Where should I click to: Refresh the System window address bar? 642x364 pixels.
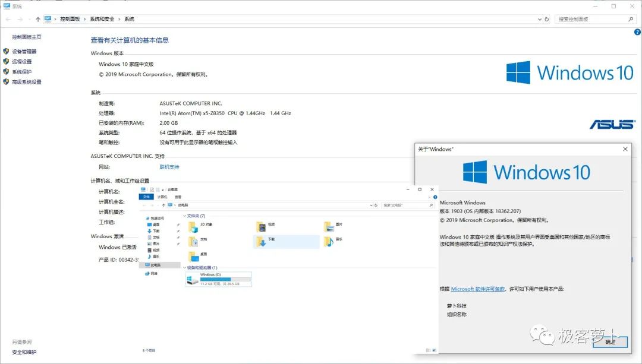(547, 19)
